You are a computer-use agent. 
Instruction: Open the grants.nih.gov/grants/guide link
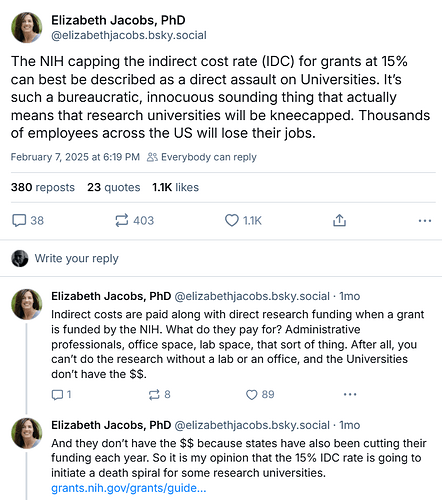coord(129,488)
